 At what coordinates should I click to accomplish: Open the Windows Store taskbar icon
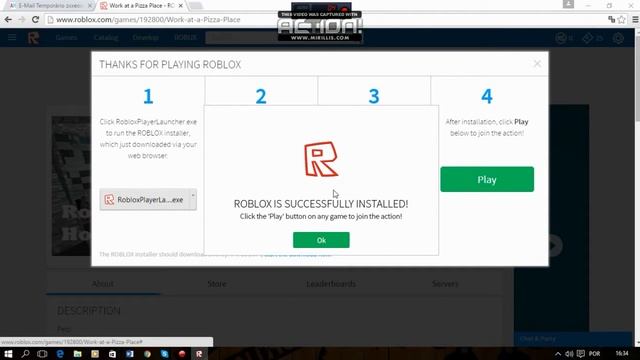coord(112,353)
